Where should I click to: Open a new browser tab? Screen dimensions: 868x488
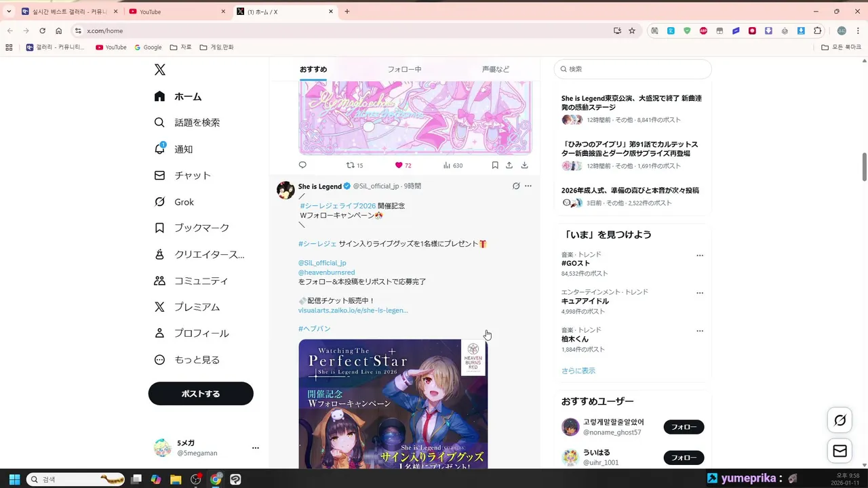click(347, 12)
